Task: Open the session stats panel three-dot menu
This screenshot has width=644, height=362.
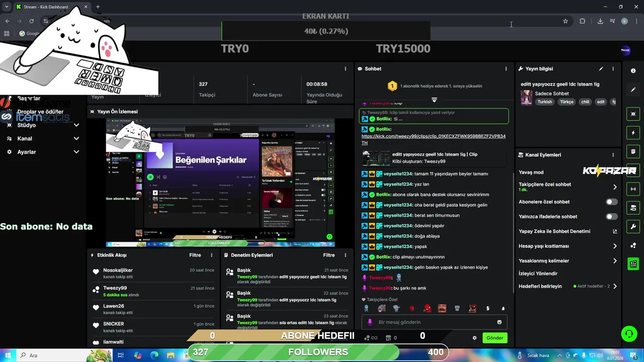Action: coord(345,69)
